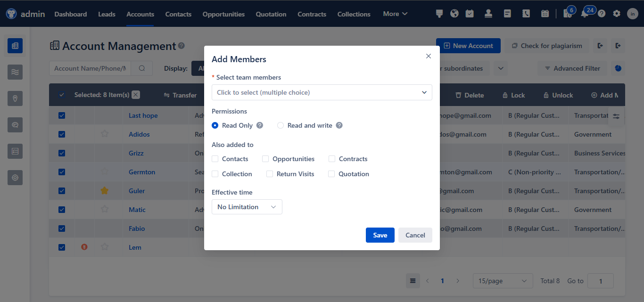Click the Save button in Add Members dialog
The height and width of the screenshot is (302, 644).
pyautogui.click(x=380, y=235)
